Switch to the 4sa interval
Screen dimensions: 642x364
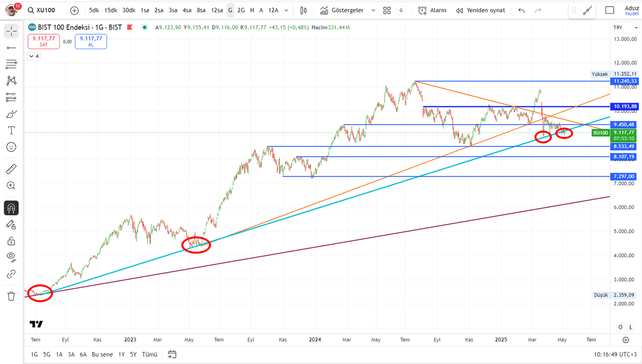187,10
